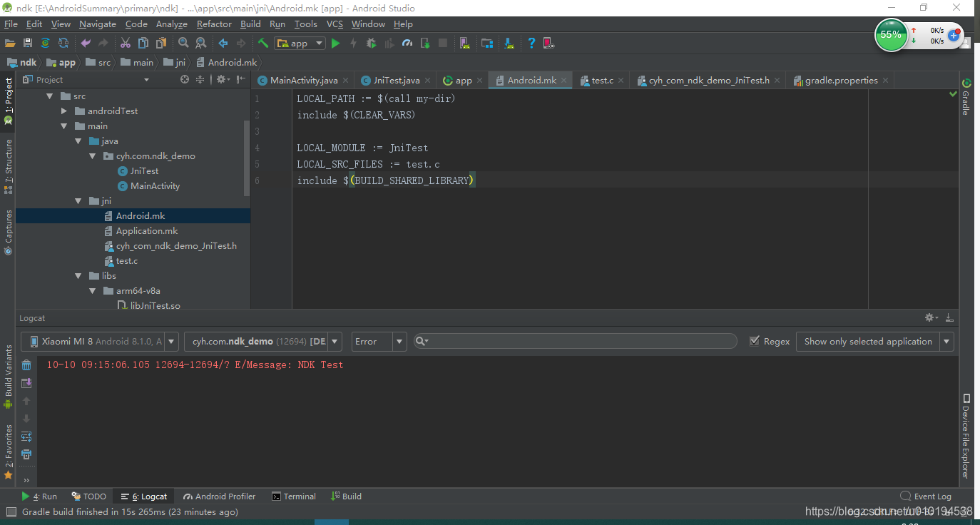Switch to the gradle.properties tab
This screenshot has width=980, height=525.
840,80
